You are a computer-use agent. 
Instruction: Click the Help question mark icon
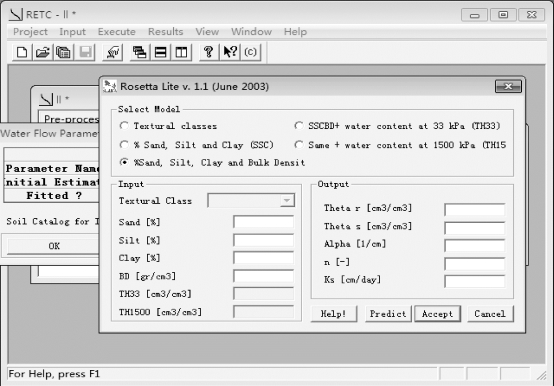click(208, 53)
